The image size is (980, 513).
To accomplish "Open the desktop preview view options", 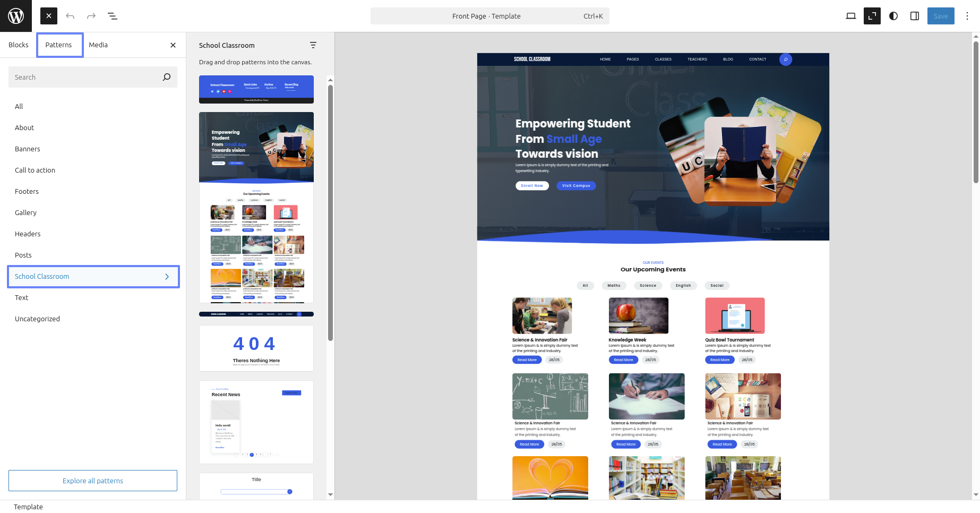I will 851,16.
